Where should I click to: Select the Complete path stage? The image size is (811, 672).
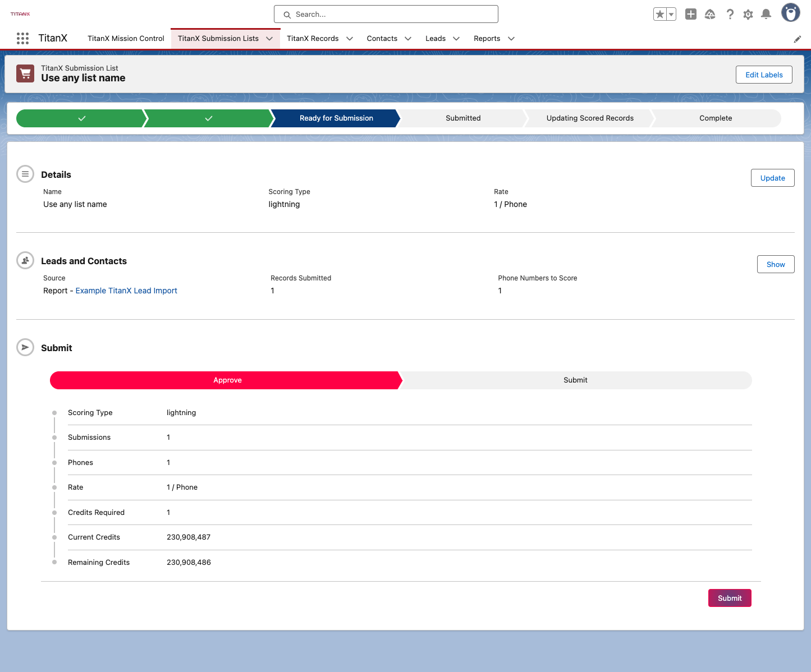click(x=716, y=118)
